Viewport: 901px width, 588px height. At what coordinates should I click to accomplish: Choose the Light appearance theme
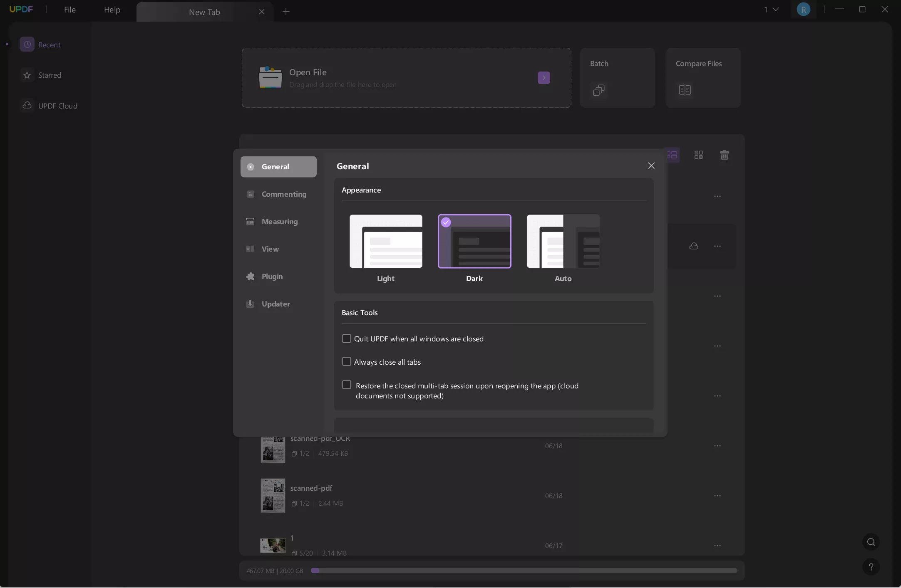tap(386, 241)
